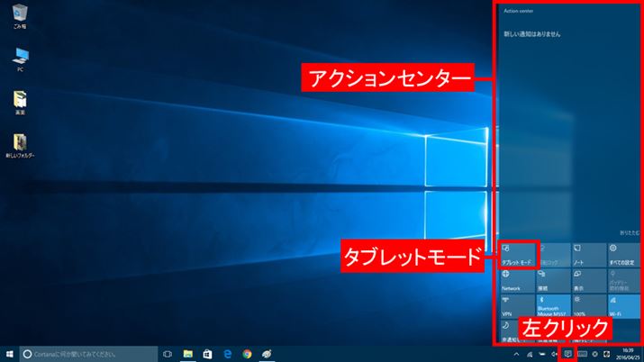
Task: Click the 表示 projection tile
Action: (586, 279)
